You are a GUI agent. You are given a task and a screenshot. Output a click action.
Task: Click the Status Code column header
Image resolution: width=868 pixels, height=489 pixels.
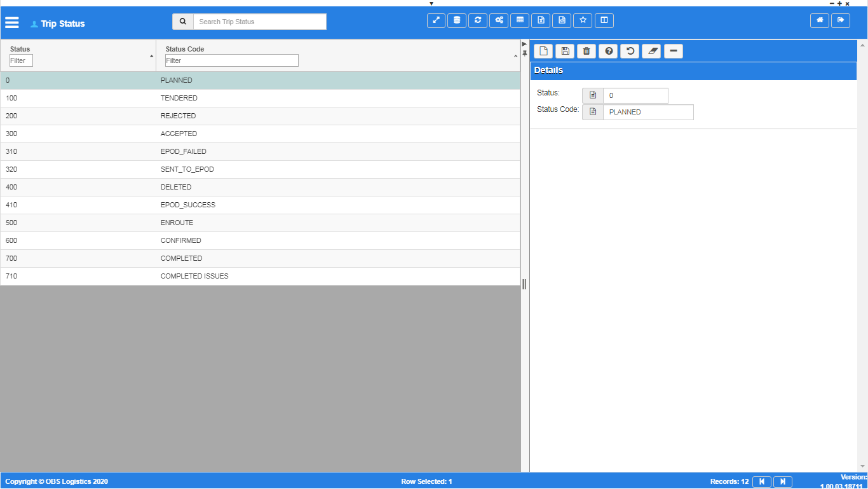pos(185,49)
